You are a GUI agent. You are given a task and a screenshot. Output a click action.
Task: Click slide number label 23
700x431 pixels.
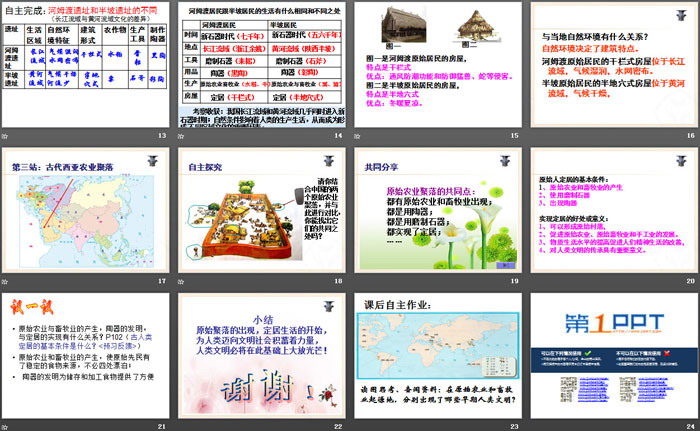coord(514,427)
